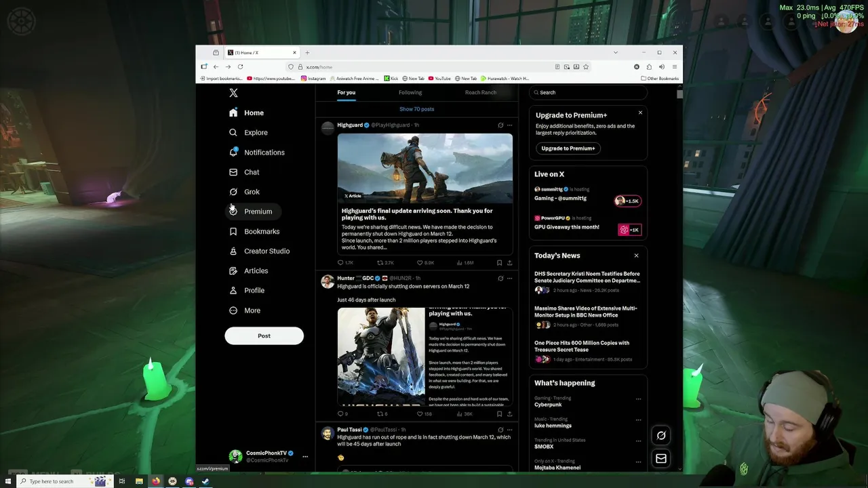Share the Highguard post
This screenshot has height=488, width=868.
pos(509,262)
